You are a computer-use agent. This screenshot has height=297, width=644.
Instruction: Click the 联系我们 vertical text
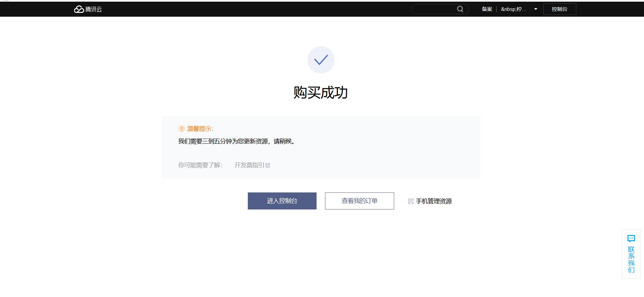coord(631,260)
